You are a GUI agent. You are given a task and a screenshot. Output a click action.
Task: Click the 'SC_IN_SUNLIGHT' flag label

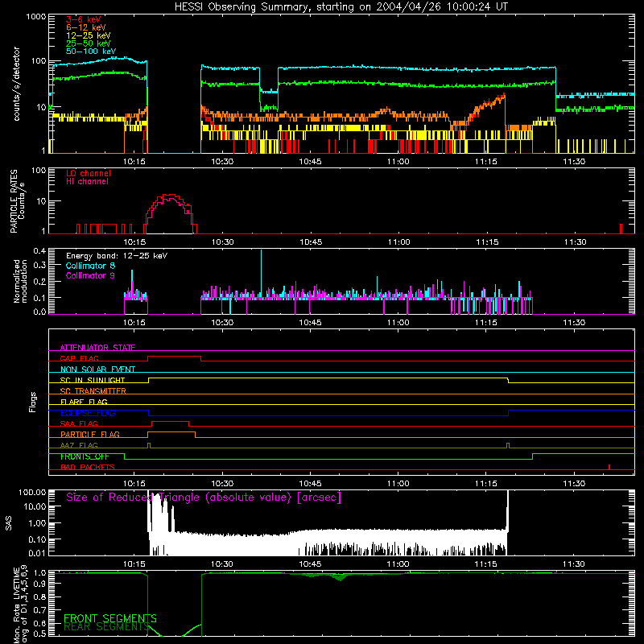93,380
